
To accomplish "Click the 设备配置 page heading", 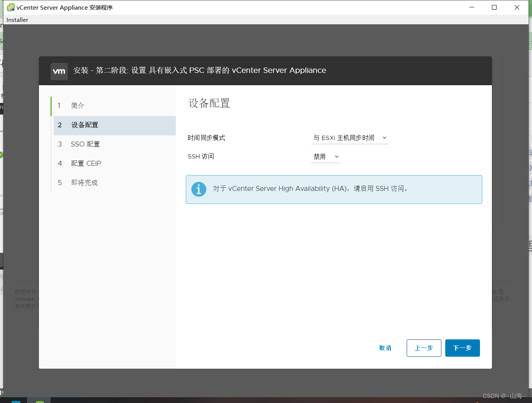I will pyautogui.click(x=209, y=103).
